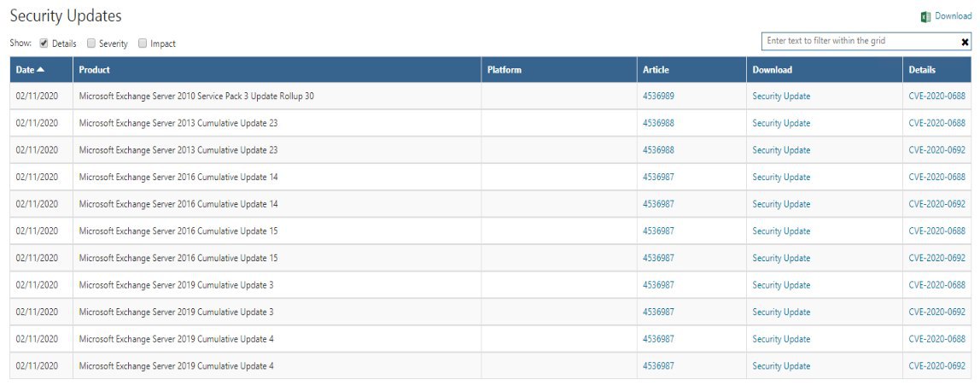
Task: Open article 4536987 in 2019 CU4 CVE-2020-0692 row
Action: (659, 366)
